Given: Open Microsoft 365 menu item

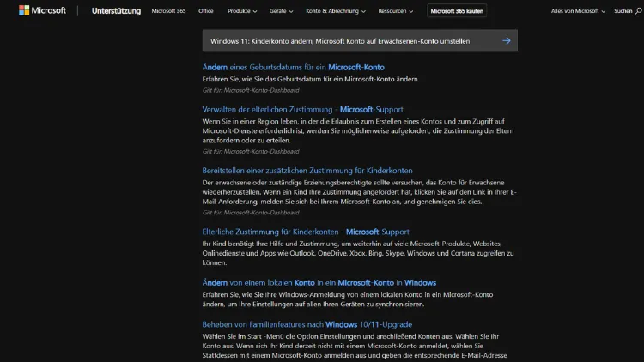Looking at the screenshot, I should (x=168, y=11).
